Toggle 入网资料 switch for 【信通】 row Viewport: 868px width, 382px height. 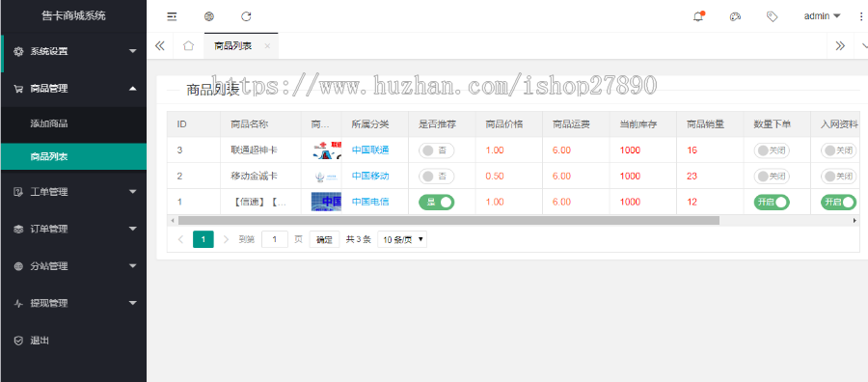(x=839, y=202)
